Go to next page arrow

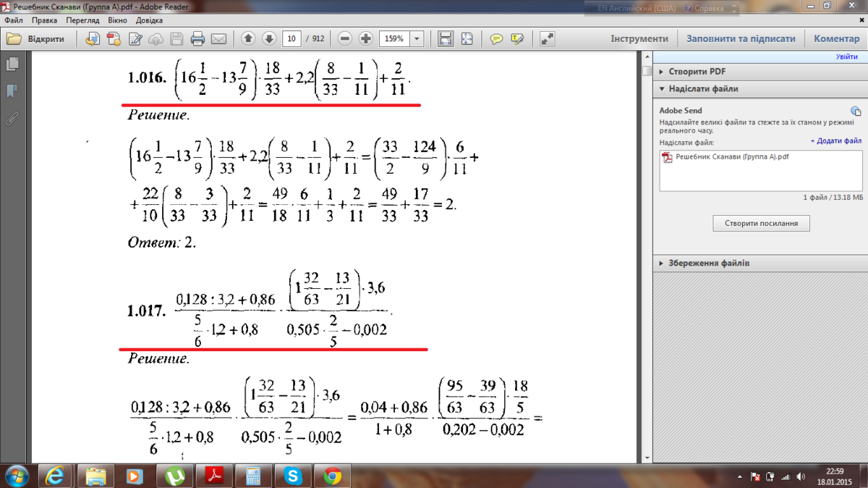(269, 38)
